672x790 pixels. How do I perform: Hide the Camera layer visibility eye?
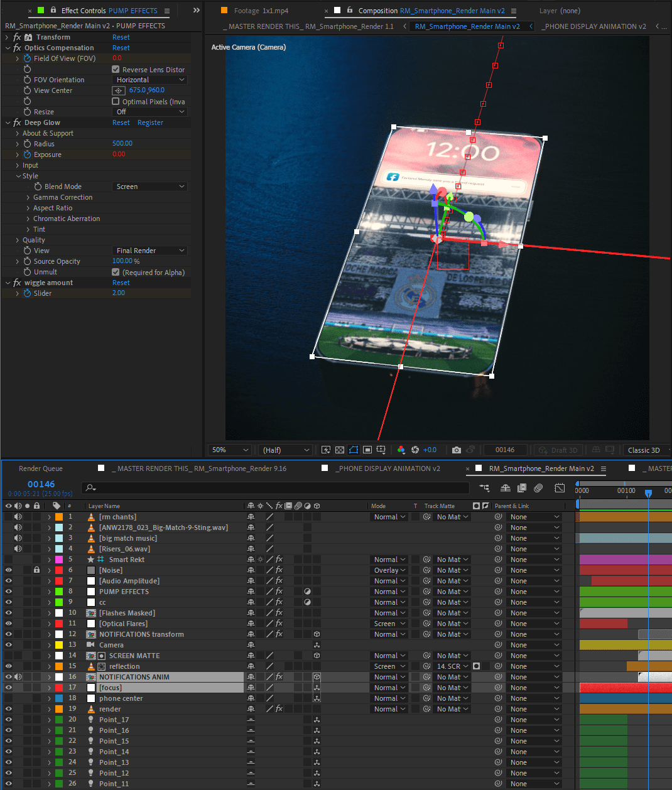[x=9, y=645]
